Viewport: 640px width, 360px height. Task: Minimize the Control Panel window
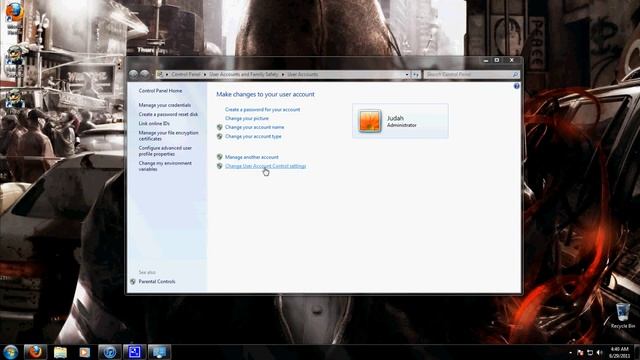(486, 60)
